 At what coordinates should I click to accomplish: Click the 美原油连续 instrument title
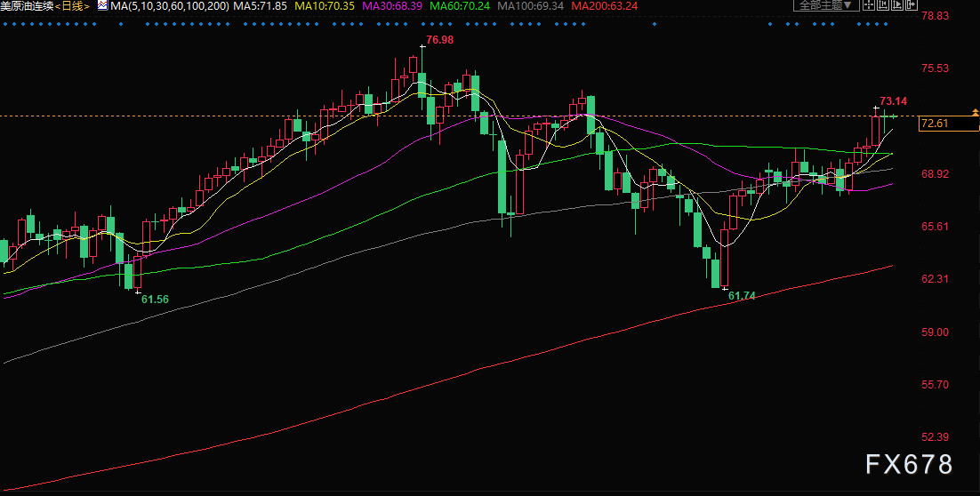(27, 5)
